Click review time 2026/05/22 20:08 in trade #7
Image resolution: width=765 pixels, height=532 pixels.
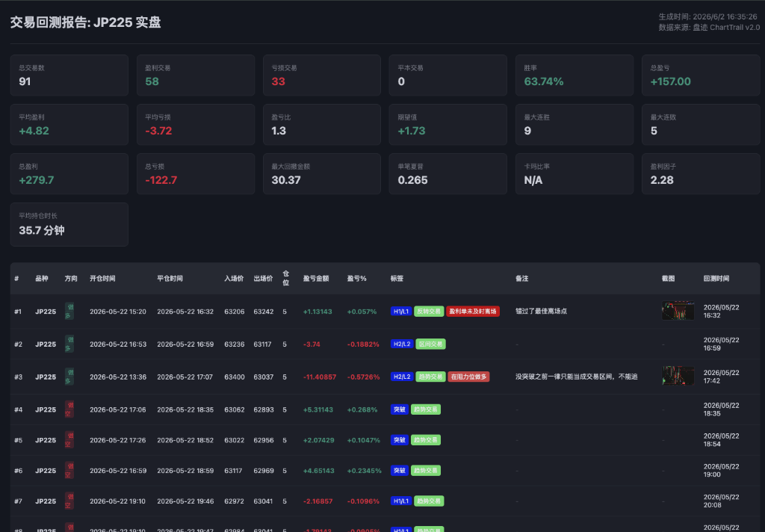coord(721,501)
